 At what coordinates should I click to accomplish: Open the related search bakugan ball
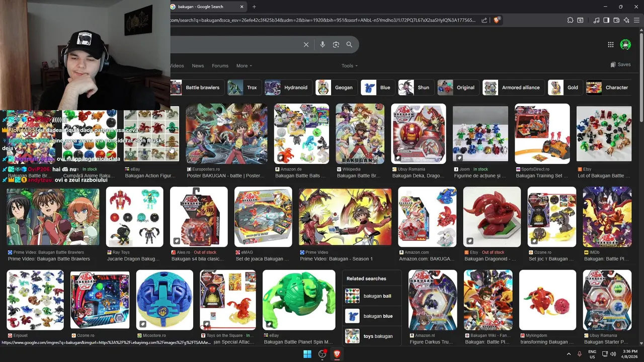pyautogui.click(x=372, y=296)
